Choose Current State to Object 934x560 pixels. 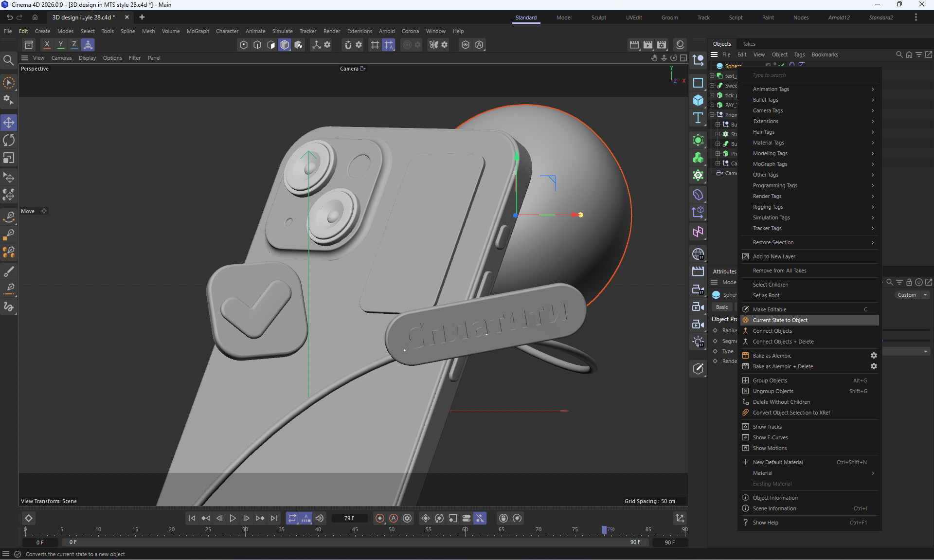tap(780, 320)
